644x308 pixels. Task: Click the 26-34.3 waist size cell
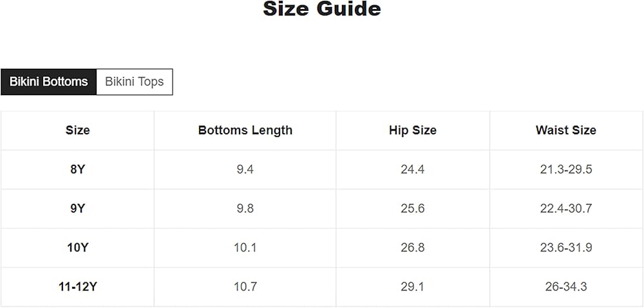pyautogui.click(x=565, y=287)
